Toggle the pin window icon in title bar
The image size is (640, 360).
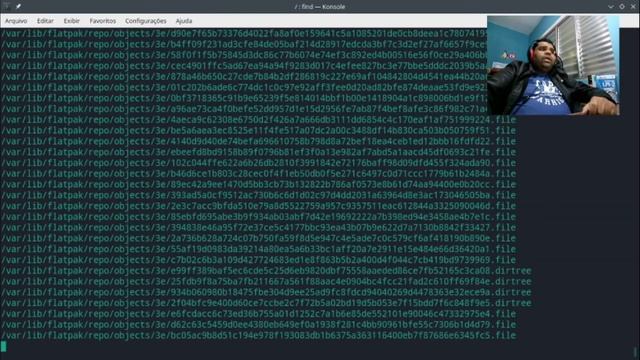point(18,7)
